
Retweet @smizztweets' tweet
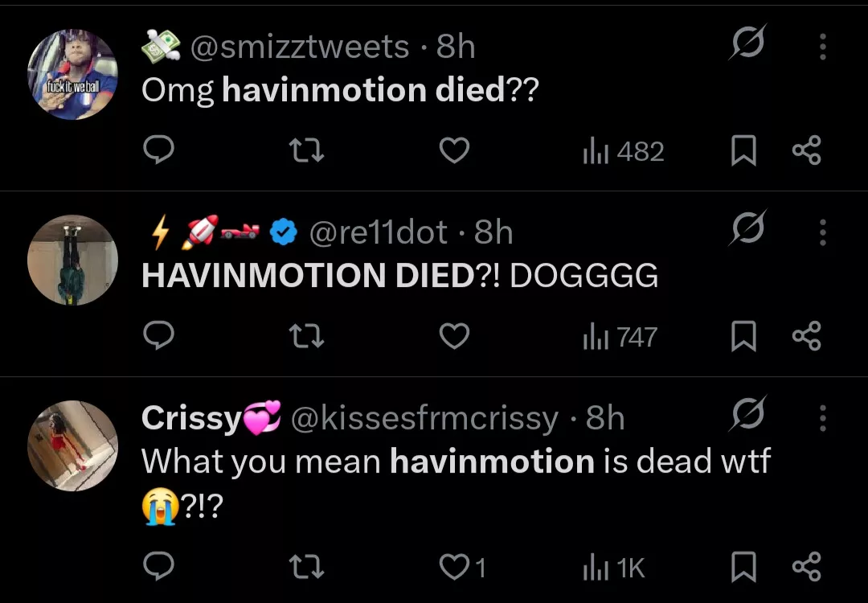(305, 150)
